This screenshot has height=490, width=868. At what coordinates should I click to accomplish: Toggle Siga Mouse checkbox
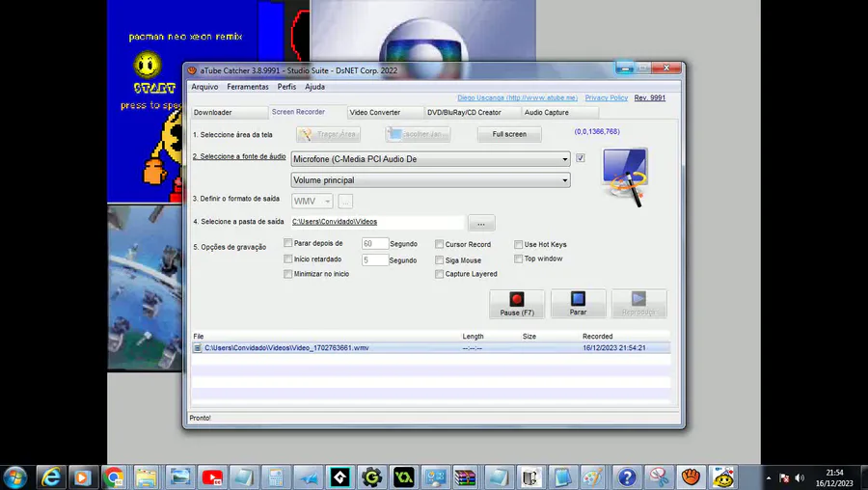pos(439,259)
